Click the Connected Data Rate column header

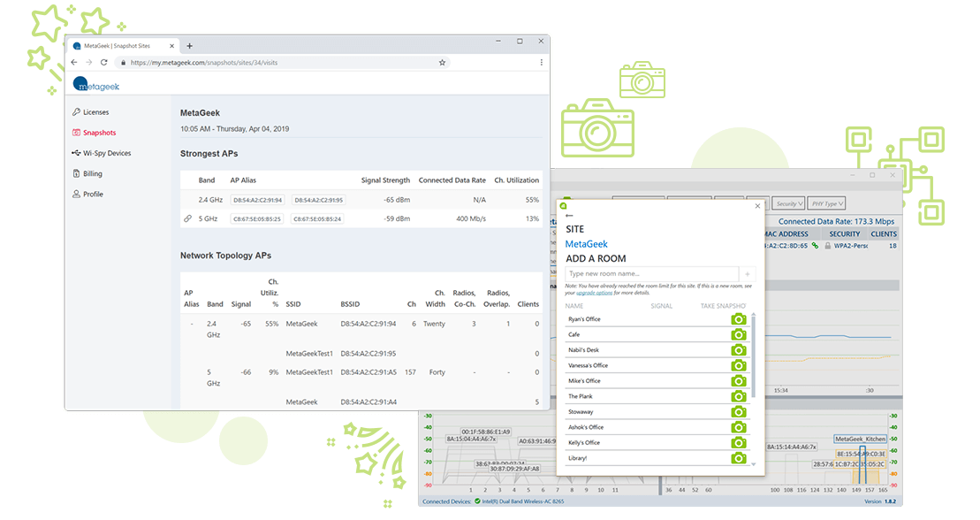452,180
